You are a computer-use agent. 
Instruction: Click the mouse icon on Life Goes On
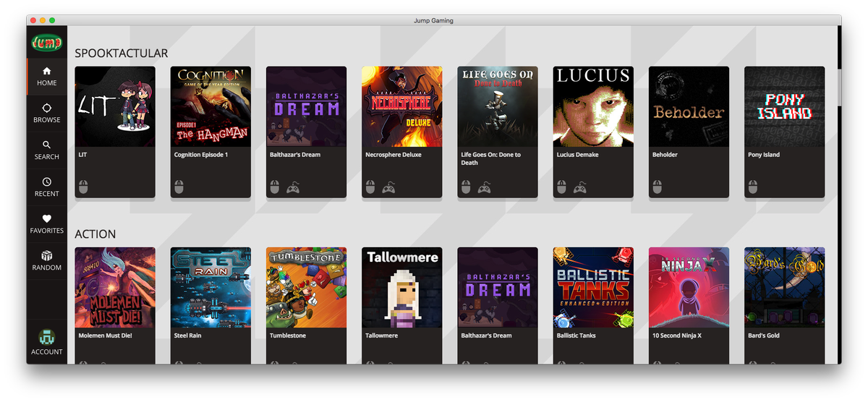tap(466, 187)
